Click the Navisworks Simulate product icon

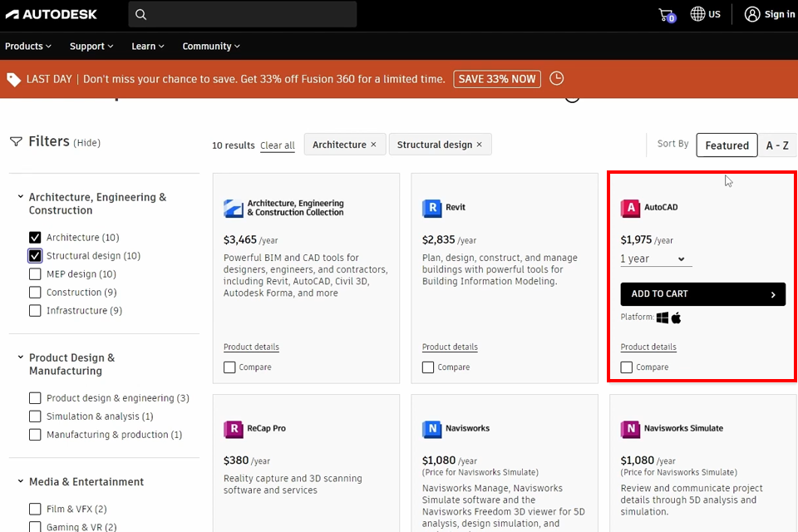[629, 429]
